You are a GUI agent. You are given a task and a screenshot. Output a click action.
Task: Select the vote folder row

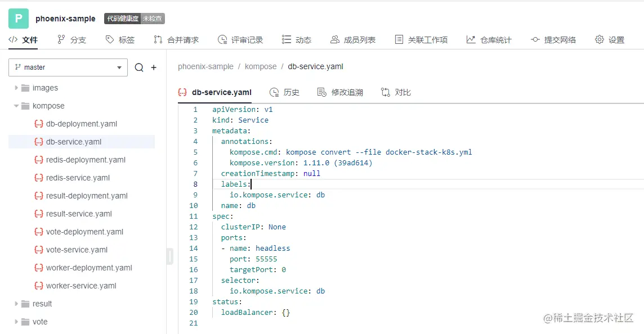[82, 322]
